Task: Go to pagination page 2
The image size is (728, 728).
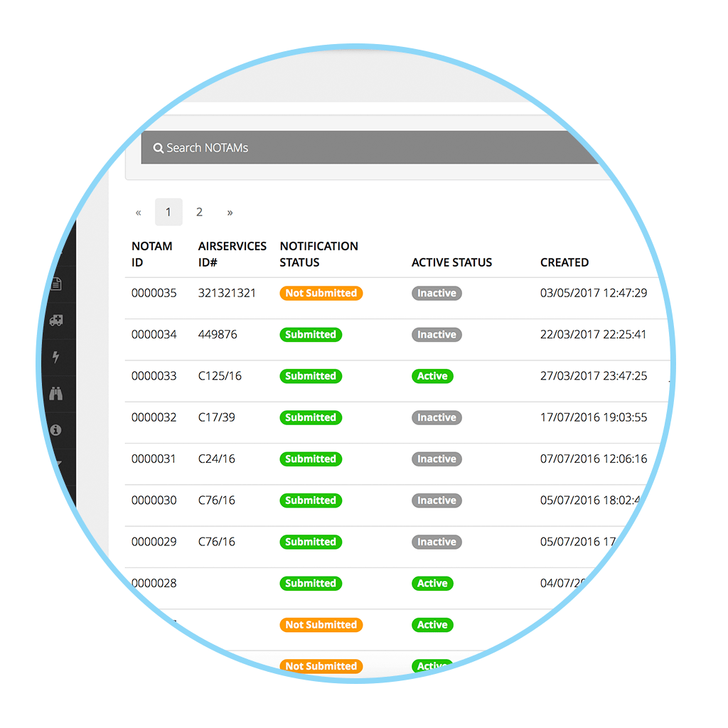Action: (199, 212)
